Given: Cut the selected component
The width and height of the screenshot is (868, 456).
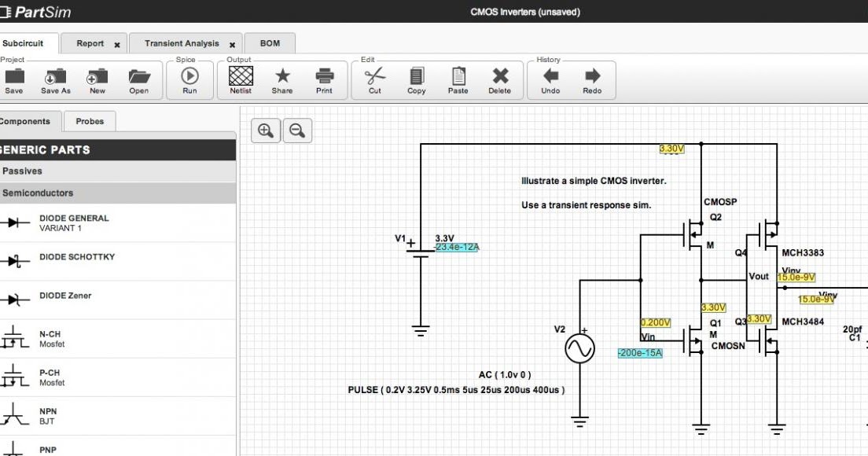Looking at the screenshot, I should (x=374, y=77).
